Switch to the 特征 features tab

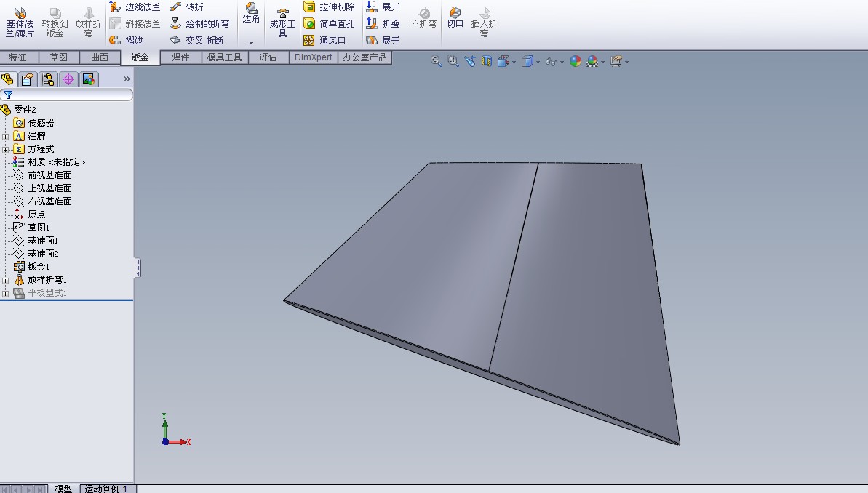(x=18, y=57)
